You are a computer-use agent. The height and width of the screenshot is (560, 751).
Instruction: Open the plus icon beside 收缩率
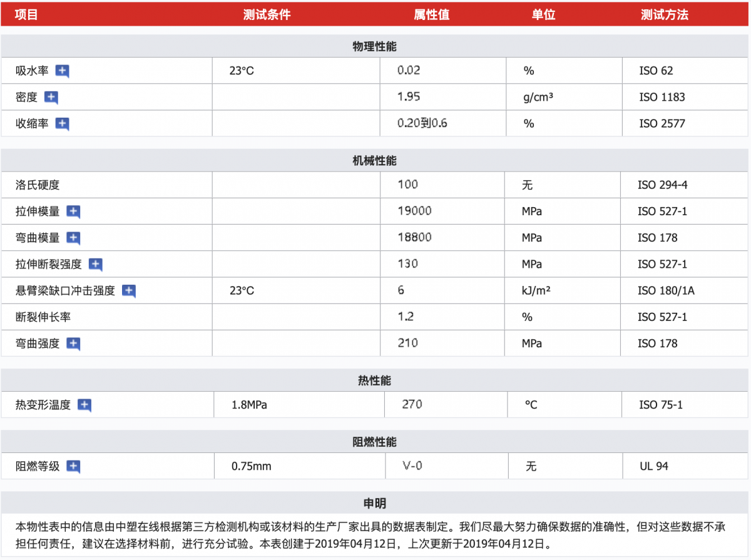pos(62,123)
